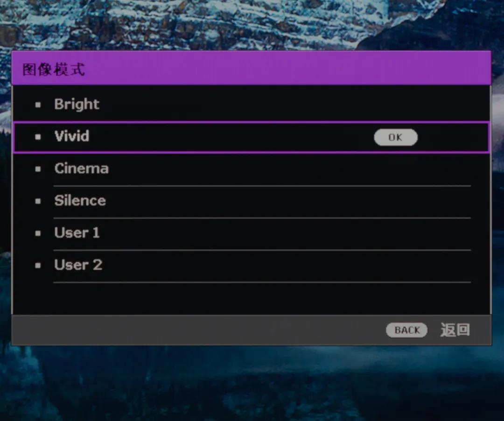Click the square bullet next to Vivid
Screen dimensions: 504x421
click(38, 137)
